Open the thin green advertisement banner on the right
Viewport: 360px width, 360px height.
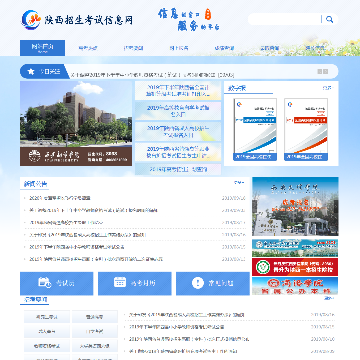295,248
